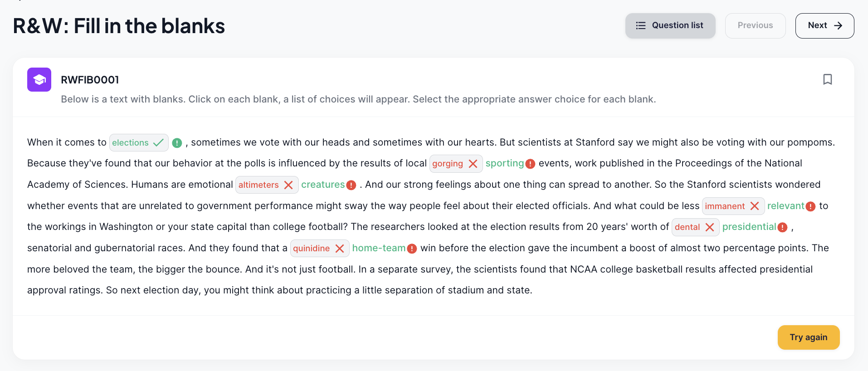Open the gorging blank dropdown
The image size is (868, 371).
pyautogui.click(x=456, y=164)
